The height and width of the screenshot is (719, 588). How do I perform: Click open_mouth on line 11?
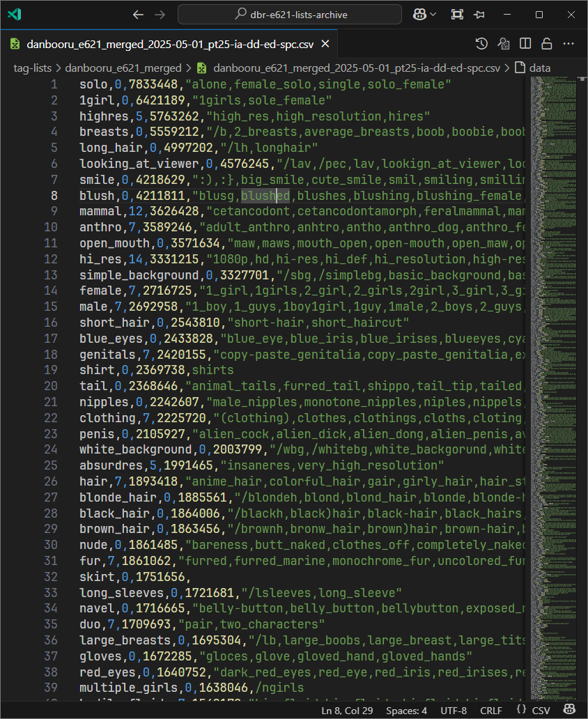click(x=115, y=243)
